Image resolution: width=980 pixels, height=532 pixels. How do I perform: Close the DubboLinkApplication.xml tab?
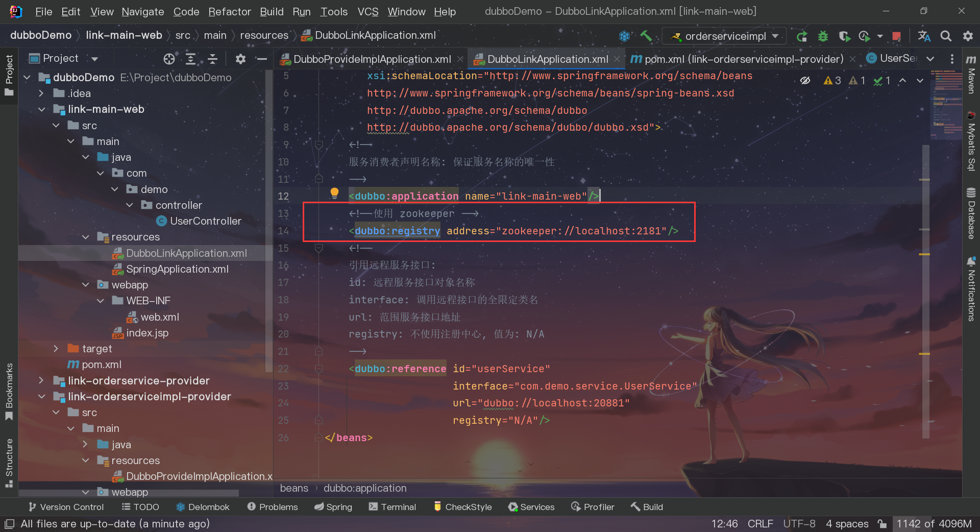pyautogui.click(x=617, y=59)
